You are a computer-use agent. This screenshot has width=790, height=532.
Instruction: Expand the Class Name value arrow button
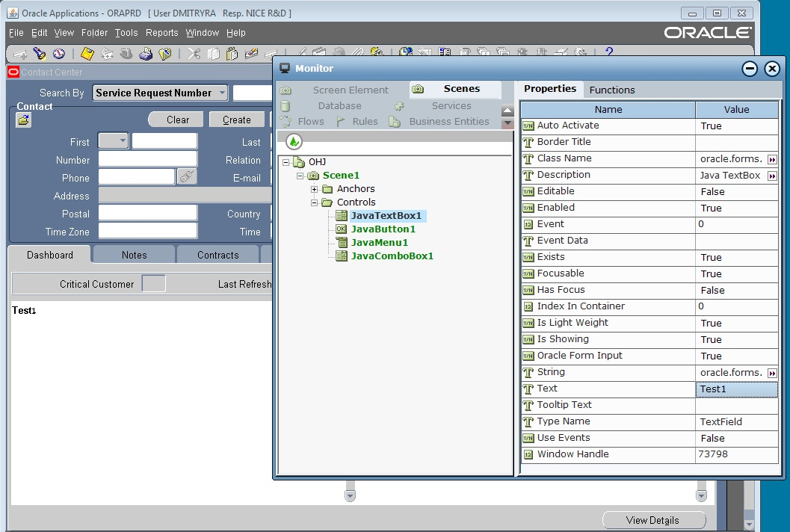772,160
